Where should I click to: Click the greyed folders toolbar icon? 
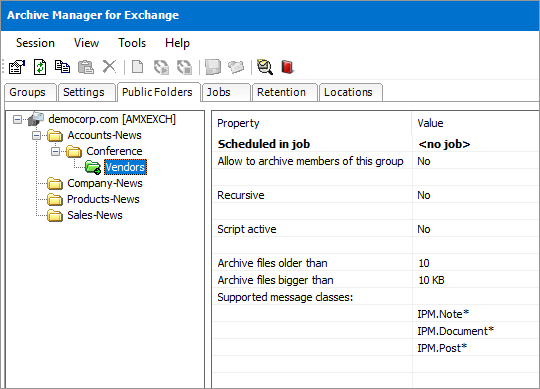tap(236, 67)
